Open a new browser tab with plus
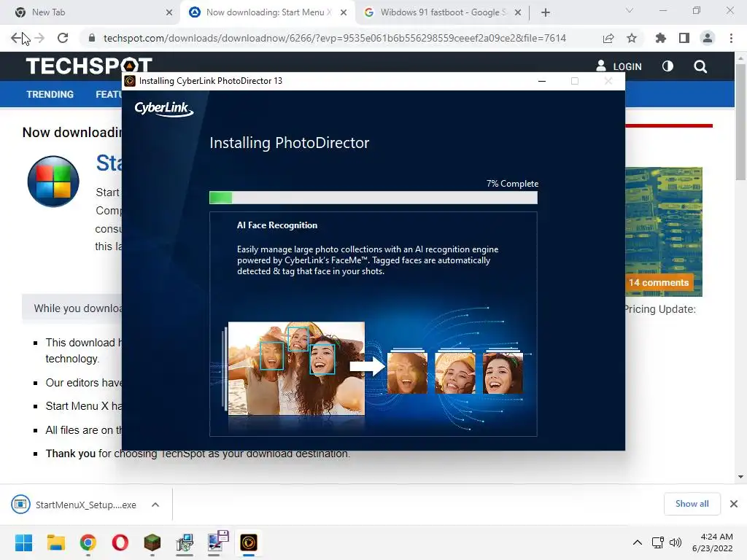Image resolution: width=747 pixels, height=560 pixels. (546, 12)
